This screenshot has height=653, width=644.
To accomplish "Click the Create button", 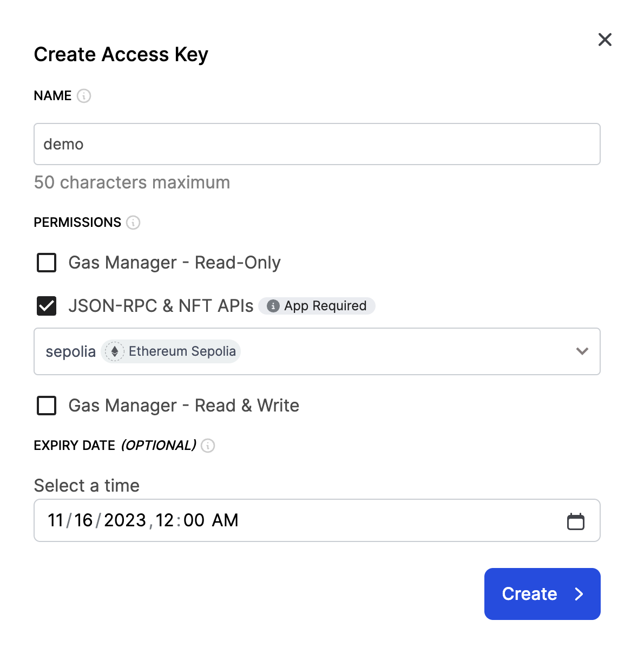I will 542,594.
